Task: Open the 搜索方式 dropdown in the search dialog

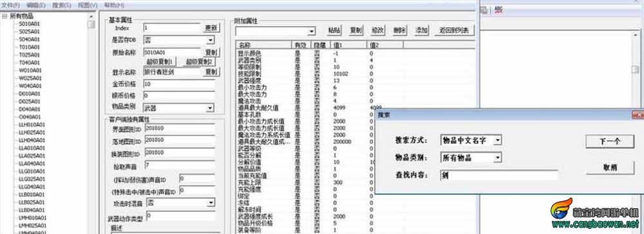Action: (497, 141)
